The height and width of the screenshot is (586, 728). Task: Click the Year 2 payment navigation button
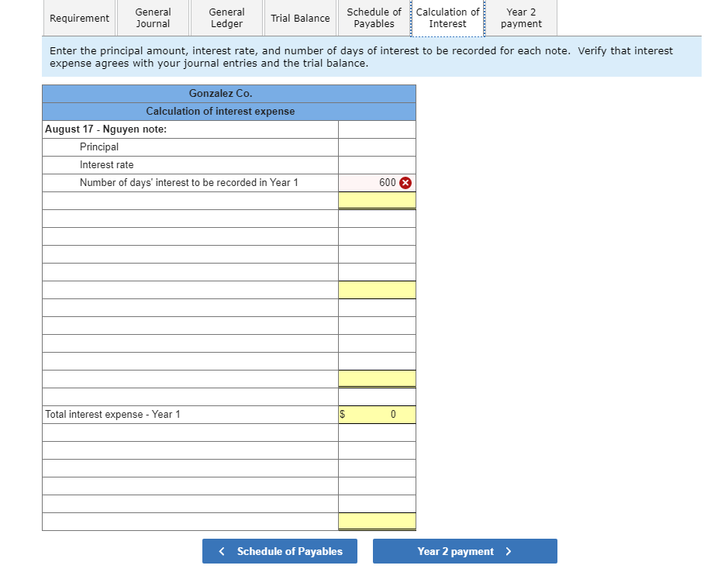pyautogui.click(x=464, y=551)
